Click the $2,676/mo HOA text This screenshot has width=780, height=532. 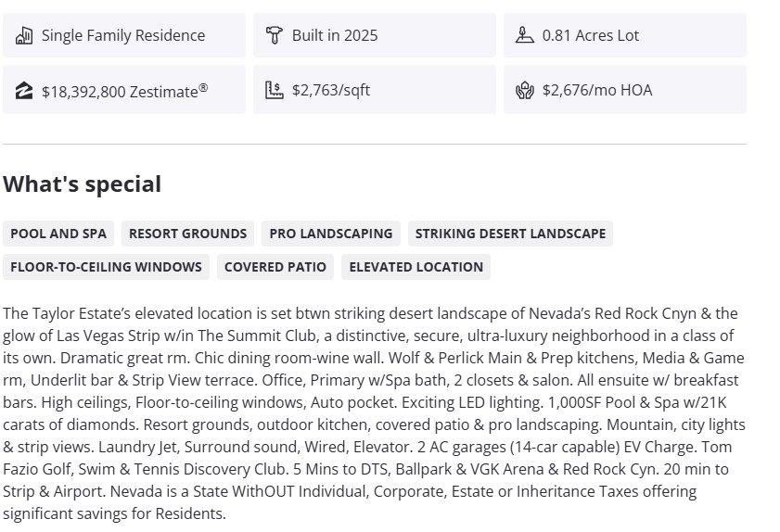[x=597, y=90]
